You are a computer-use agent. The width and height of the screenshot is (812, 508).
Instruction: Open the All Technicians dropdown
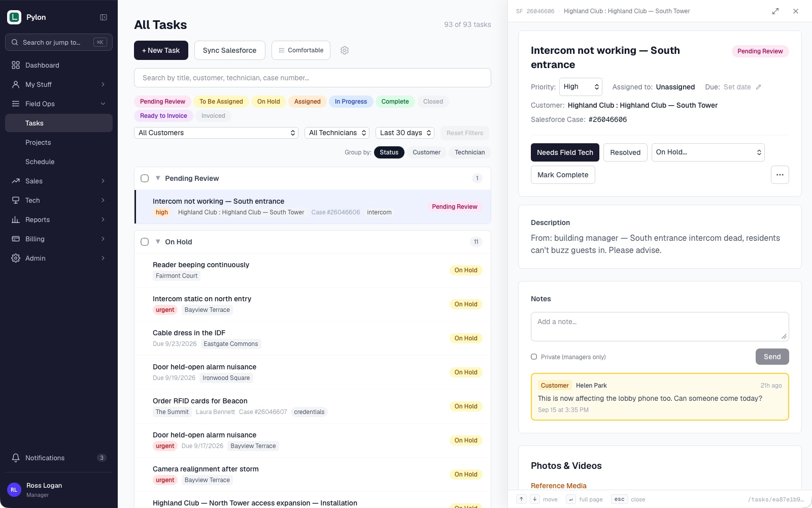337,133
